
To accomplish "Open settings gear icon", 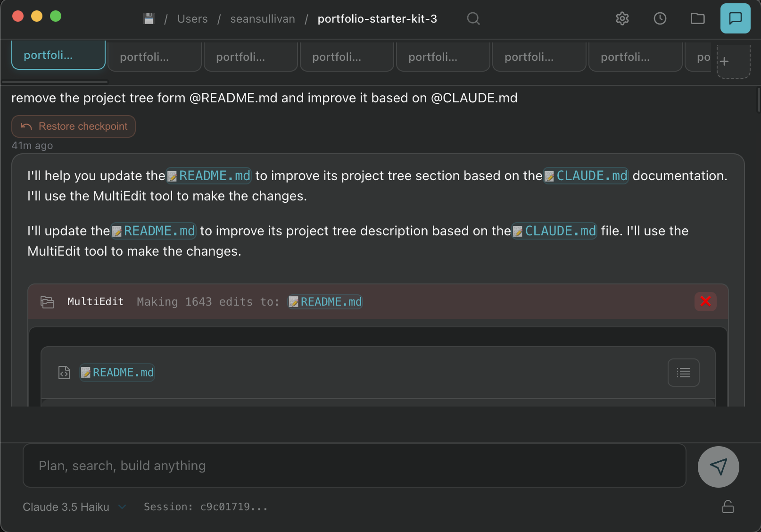I will click(x=622, y=19).
